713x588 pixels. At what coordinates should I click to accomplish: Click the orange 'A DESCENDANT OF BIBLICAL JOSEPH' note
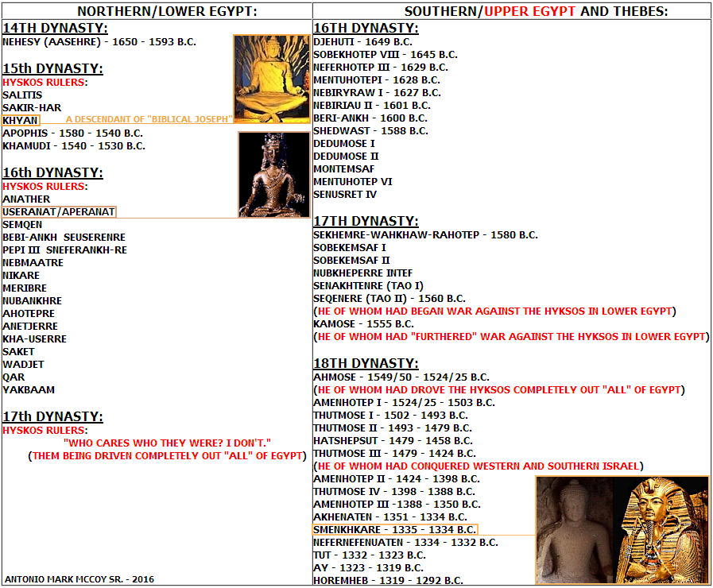(154, 119)
